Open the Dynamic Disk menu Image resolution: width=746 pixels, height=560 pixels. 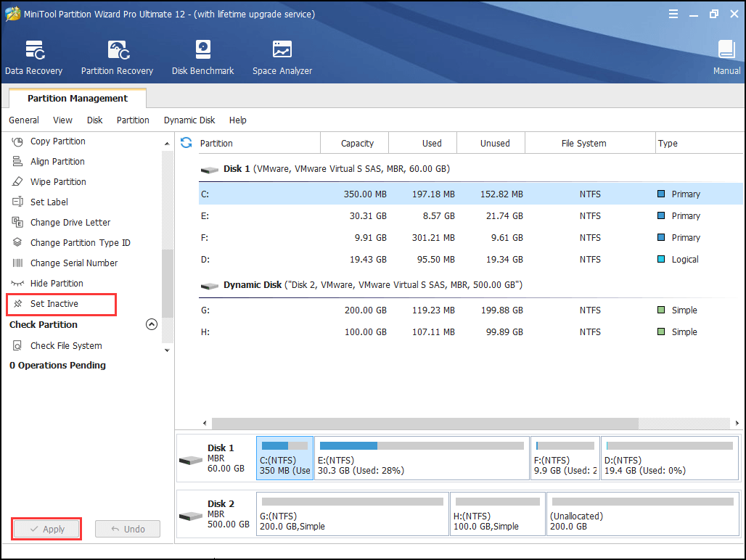coord(189,120)
